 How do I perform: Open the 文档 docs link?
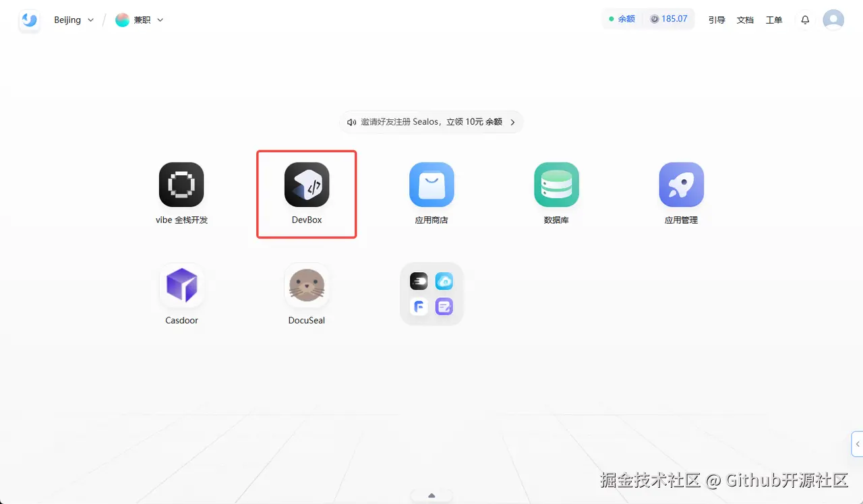click(x=745, y=20)
